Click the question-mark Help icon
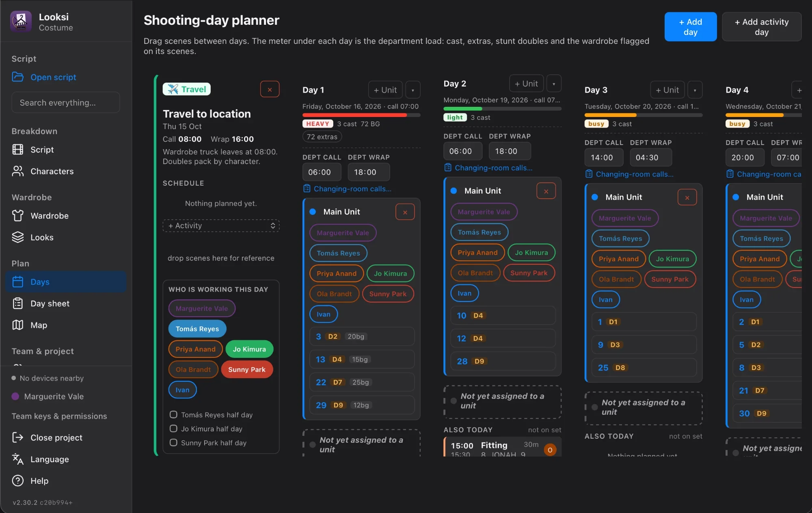The image size is (812, 513). tap(17, 481)
